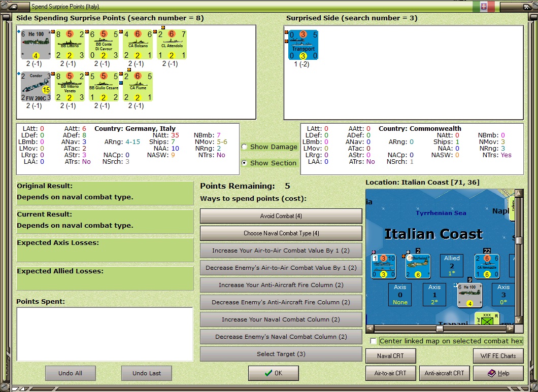Click the flag icon in title bar
The width and height of the screenshot is (538, 392).
point(484,6)
